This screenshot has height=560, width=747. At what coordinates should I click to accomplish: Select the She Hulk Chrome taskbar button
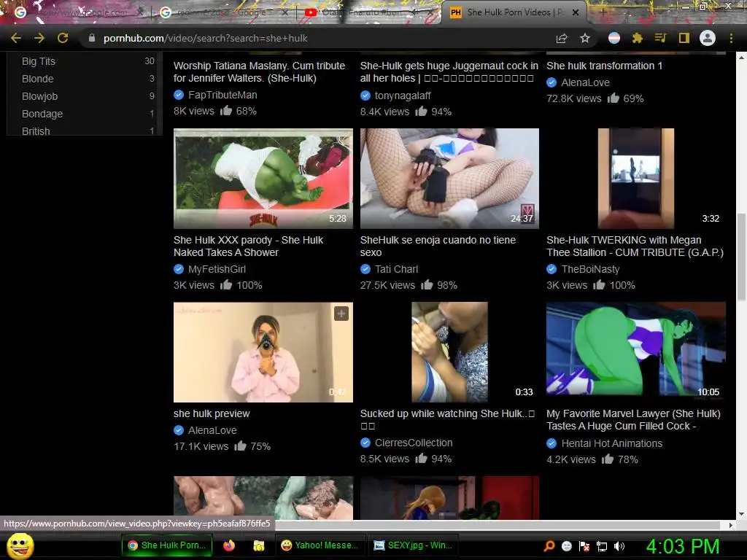tap(166, 545)
